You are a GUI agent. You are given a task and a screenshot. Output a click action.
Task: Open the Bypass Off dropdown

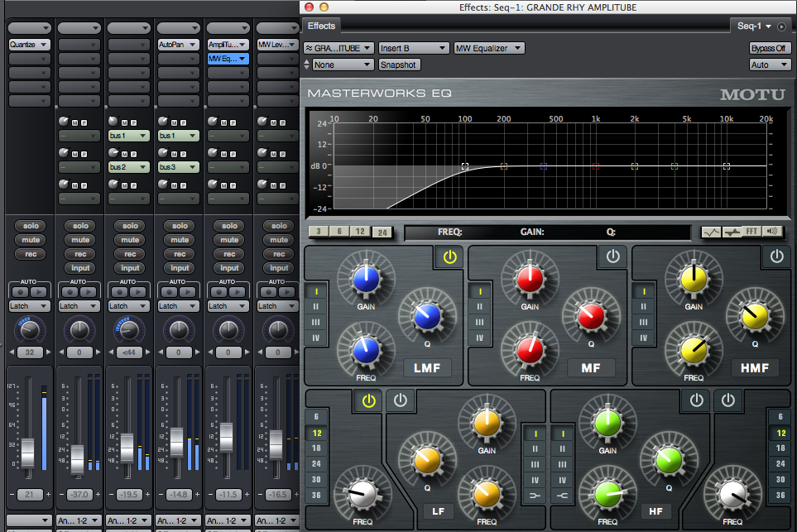point(770,48)
